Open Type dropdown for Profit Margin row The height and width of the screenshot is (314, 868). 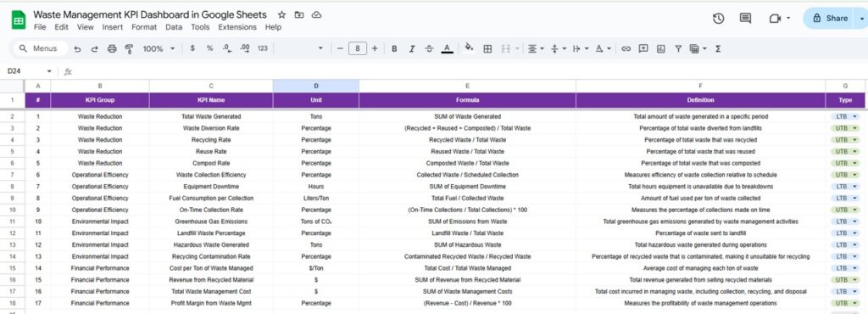tap(845, 303)
